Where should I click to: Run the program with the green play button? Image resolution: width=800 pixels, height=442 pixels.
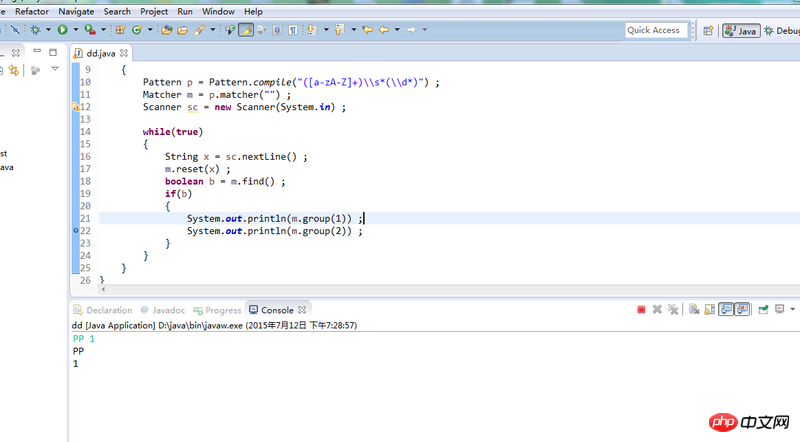[x=62, y=30]
